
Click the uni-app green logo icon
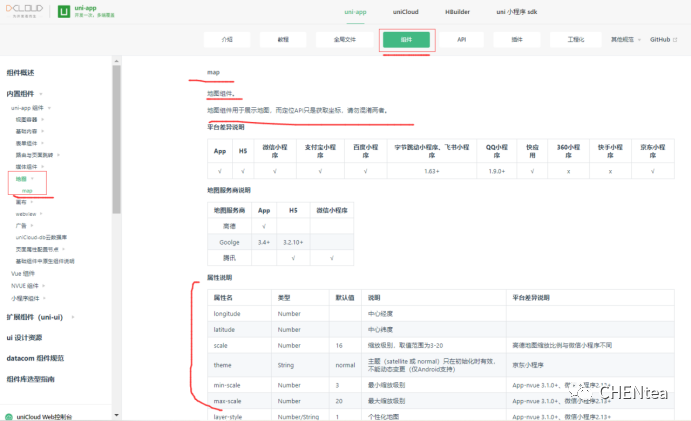point(64,11)
